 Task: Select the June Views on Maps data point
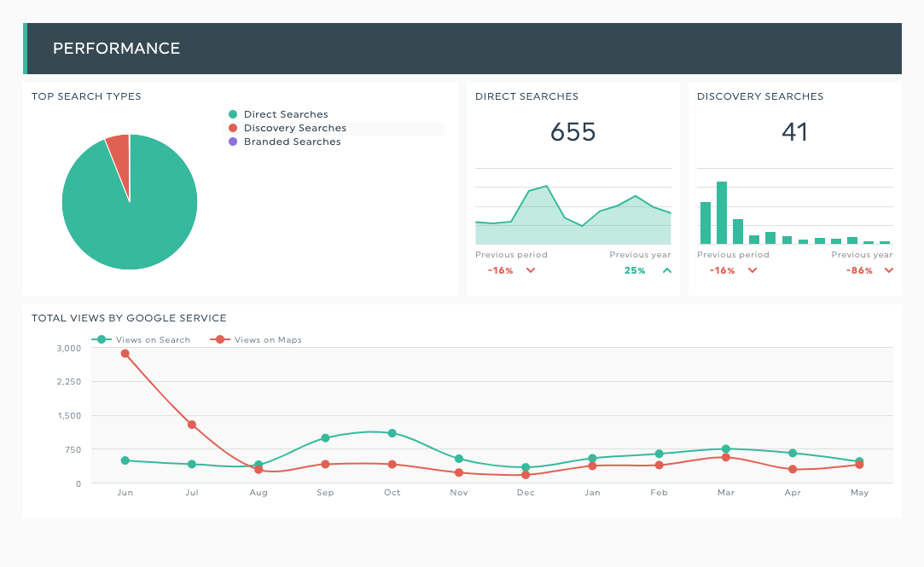coord(125,353)
